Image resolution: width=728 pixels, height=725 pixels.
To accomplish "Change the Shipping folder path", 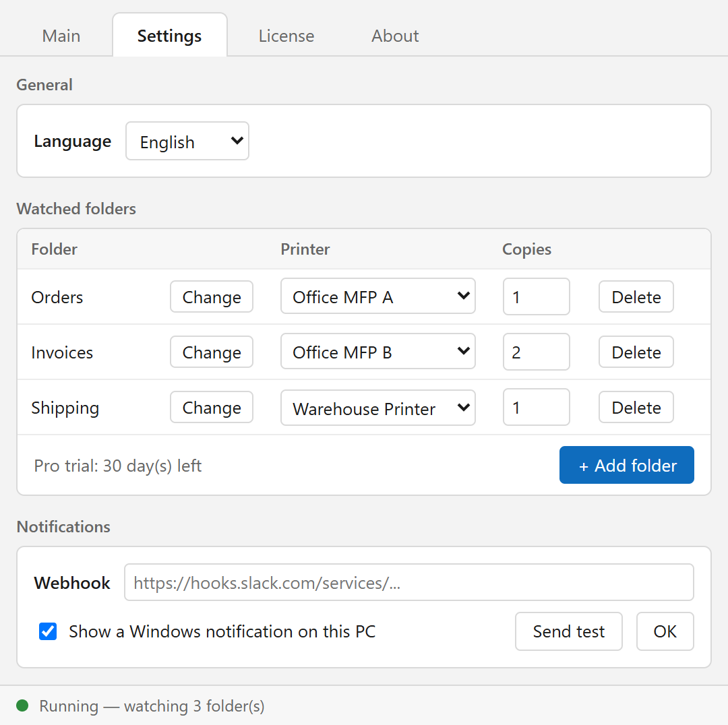I will (x=212, y=407).
